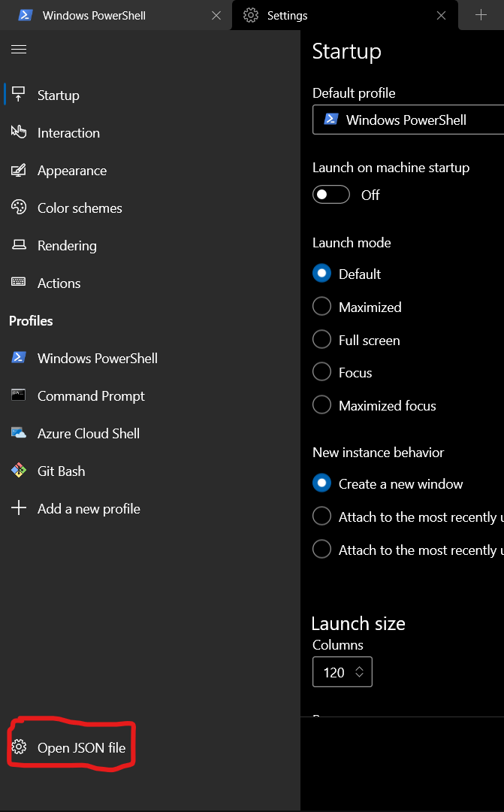Click Add a new profile
The width and height of the screenshot is (504, 812).
pyautogui.click(x=89, y=509)
